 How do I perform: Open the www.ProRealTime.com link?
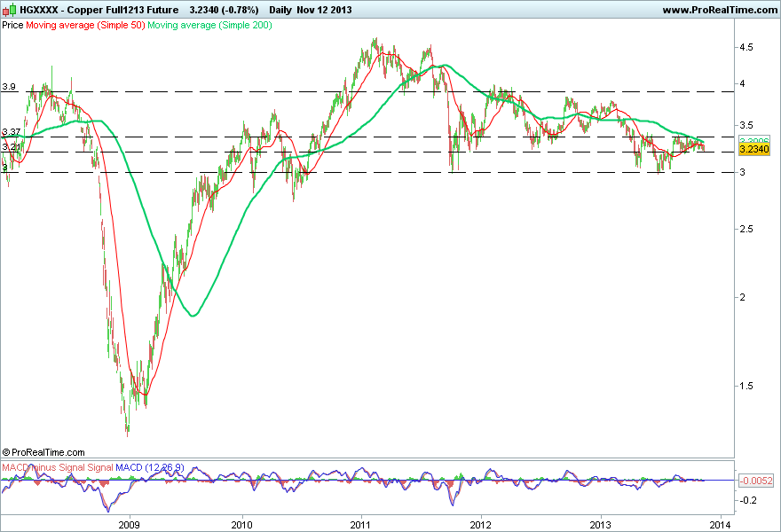click(720, 10)
